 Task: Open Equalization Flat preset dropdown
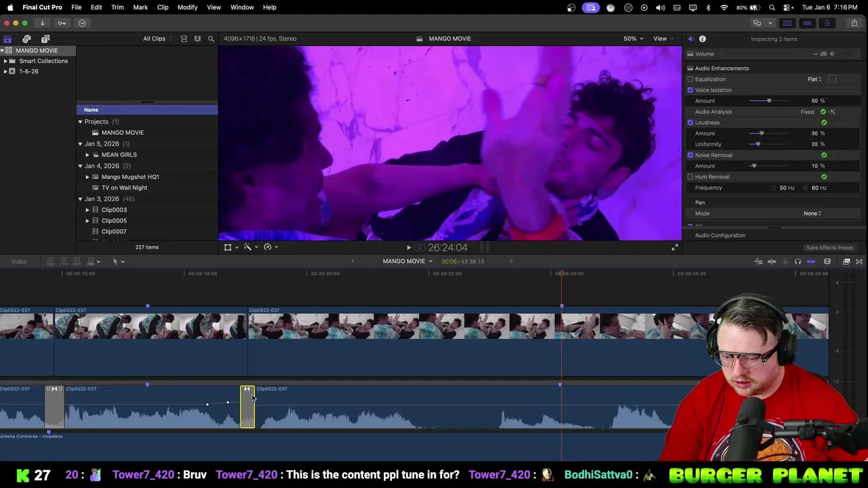(814, 79)
